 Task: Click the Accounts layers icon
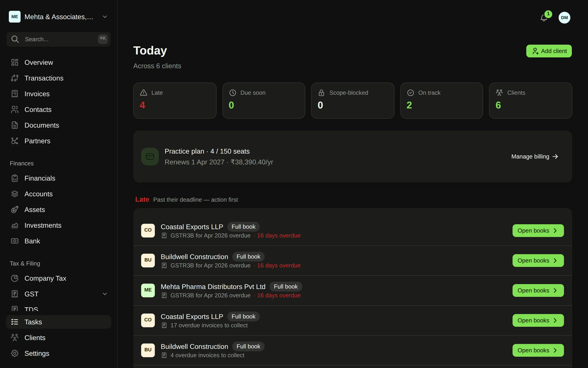(15, 194)
